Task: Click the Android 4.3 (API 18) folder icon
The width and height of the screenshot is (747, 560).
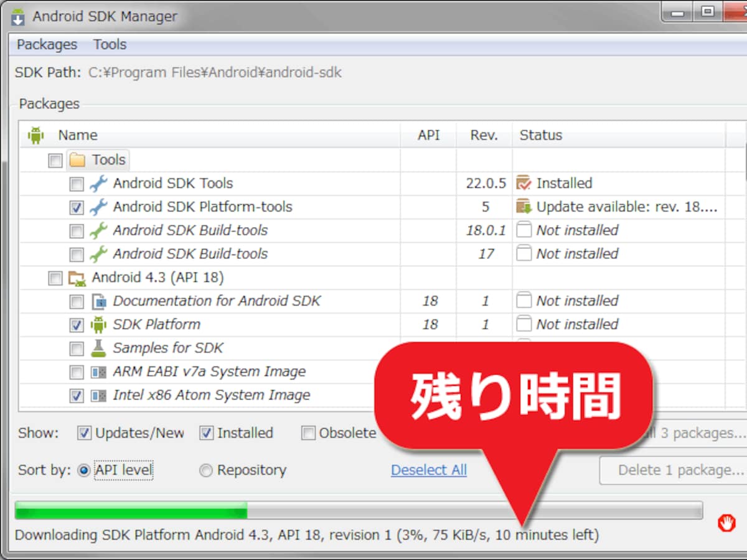Action: (x=77, y=278)
